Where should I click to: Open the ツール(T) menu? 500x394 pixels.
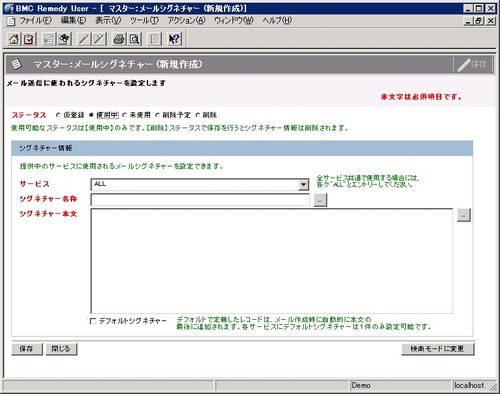coord(144,21)
